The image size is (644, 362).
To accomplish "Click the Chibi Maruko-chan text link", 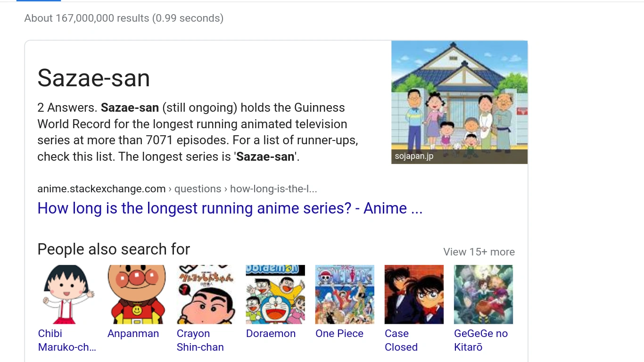I will click(66, 340).
